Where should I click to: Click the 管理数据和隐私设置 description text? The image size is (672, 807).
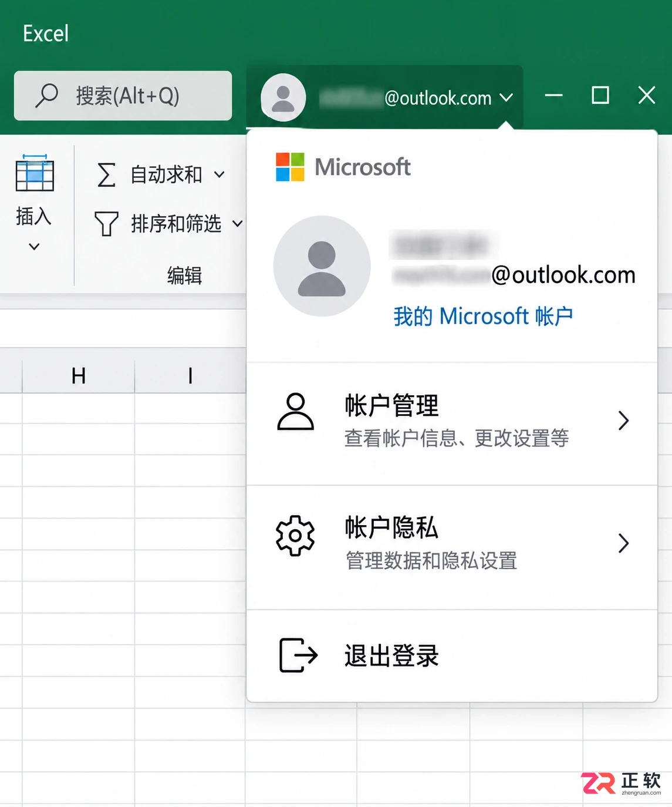coord(431,561)
